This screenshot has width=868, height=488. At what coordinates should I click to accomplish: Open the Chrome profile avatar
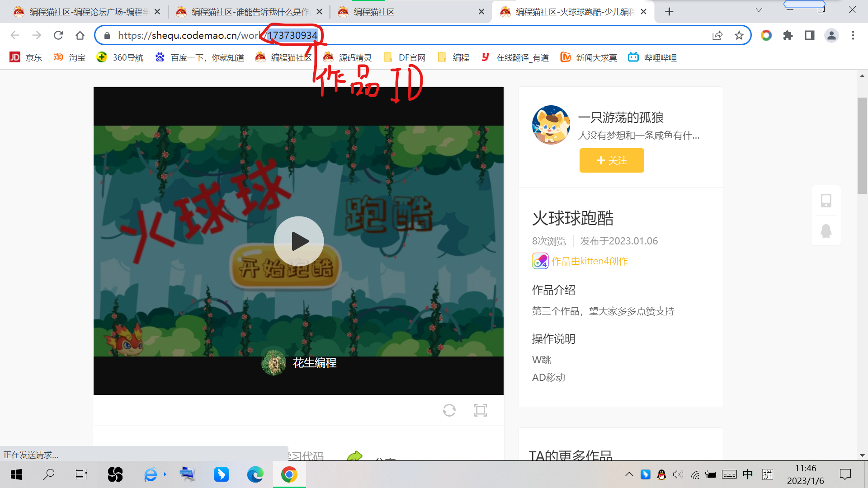pos(831,35)
